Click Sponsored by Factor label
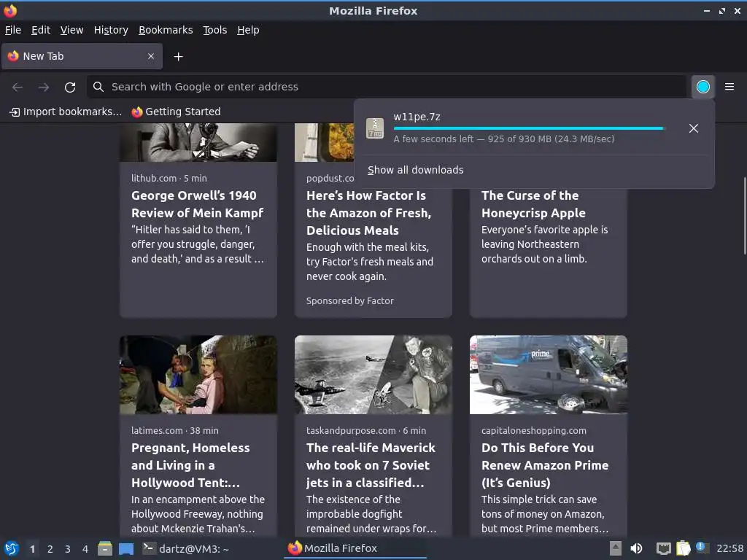Screen dimensions: 747x560 click(x=349, y=301)
